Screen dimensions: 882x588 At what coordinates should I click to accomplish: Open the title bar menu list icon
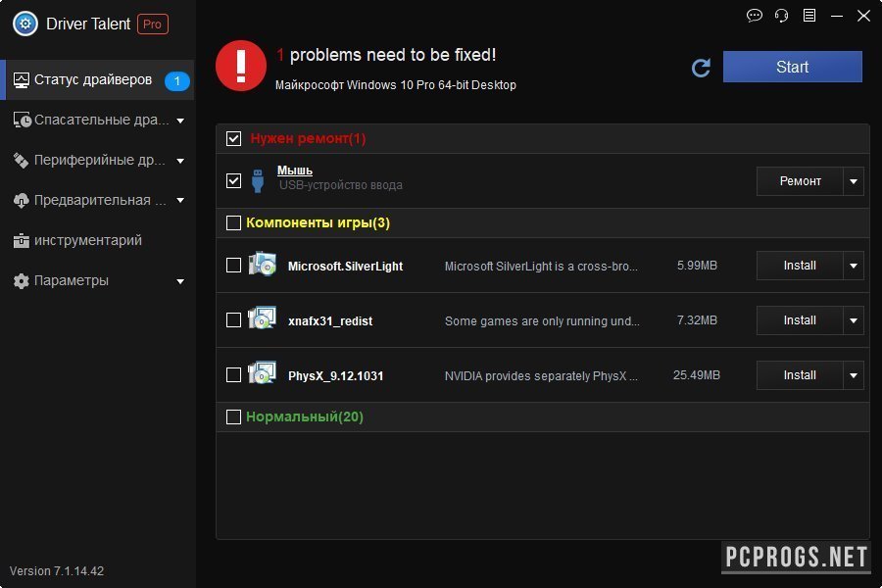tap(808, 16)
